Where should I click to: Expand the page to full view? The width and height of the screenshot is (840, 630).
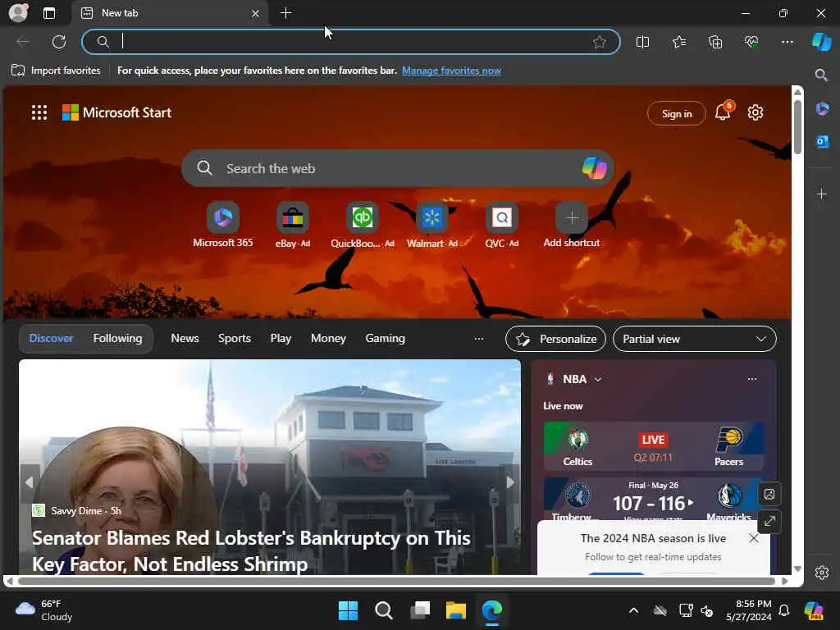tap(769, 521)
